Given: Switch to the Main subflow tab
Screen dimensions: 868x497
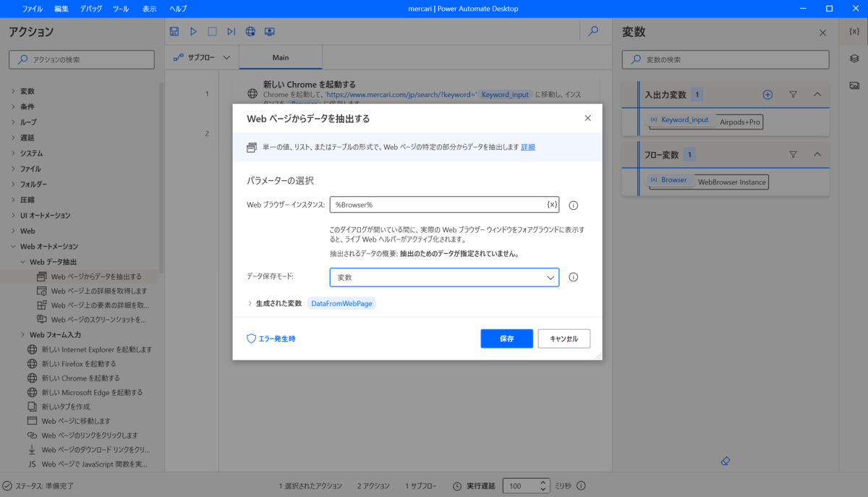Looking at the screenshot, I should pos(281,56).
